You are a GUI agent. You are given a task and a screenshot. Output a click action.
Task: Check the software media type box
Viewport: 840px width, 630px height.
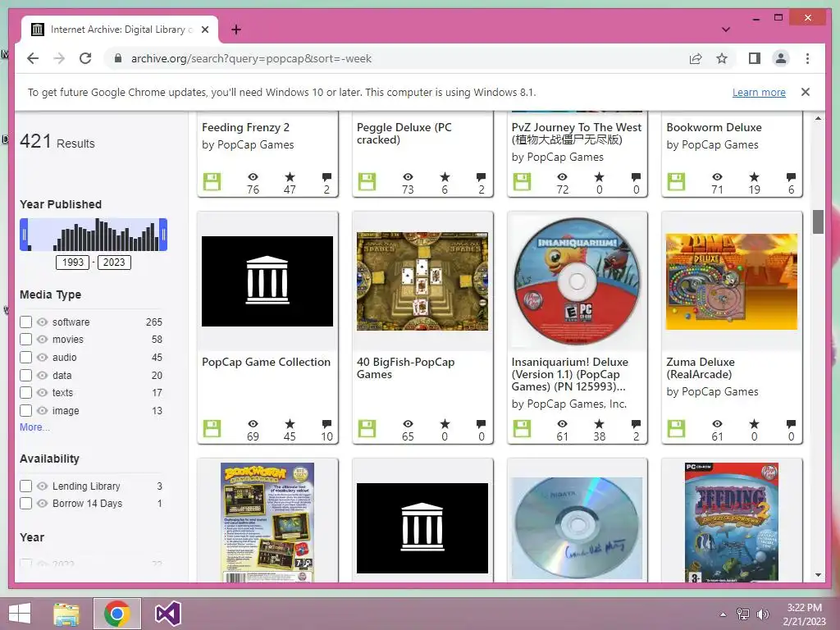point(25,322)
